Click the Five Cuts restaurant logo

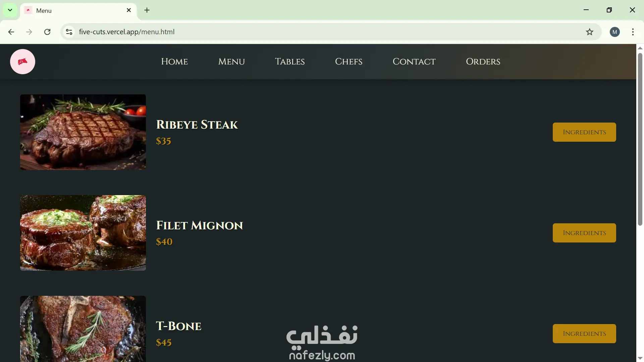pyautogui.click(x=22, y=61)
